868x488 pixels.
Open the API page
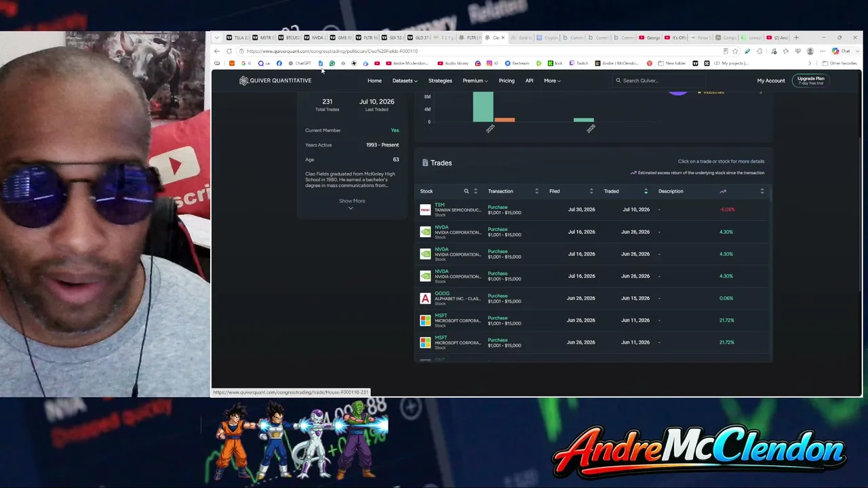point(529,81)
